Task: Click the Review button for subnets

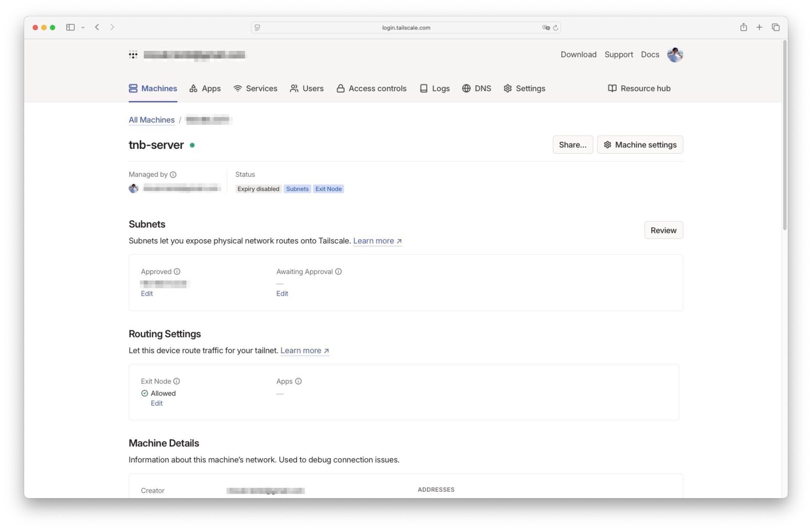Action: click(664, 230)
